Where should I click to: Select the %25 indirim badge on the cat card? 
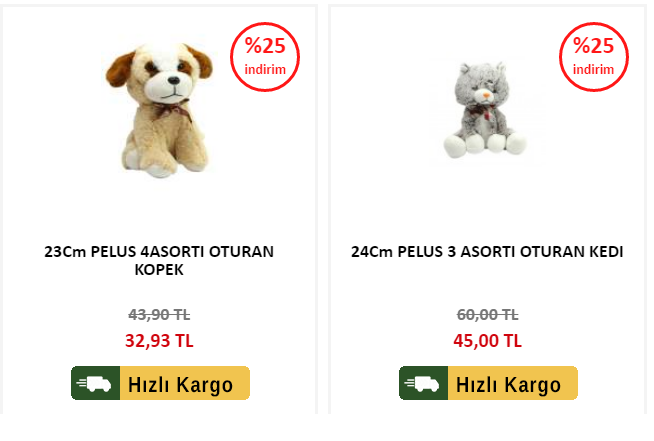click(x=594, y=57)
